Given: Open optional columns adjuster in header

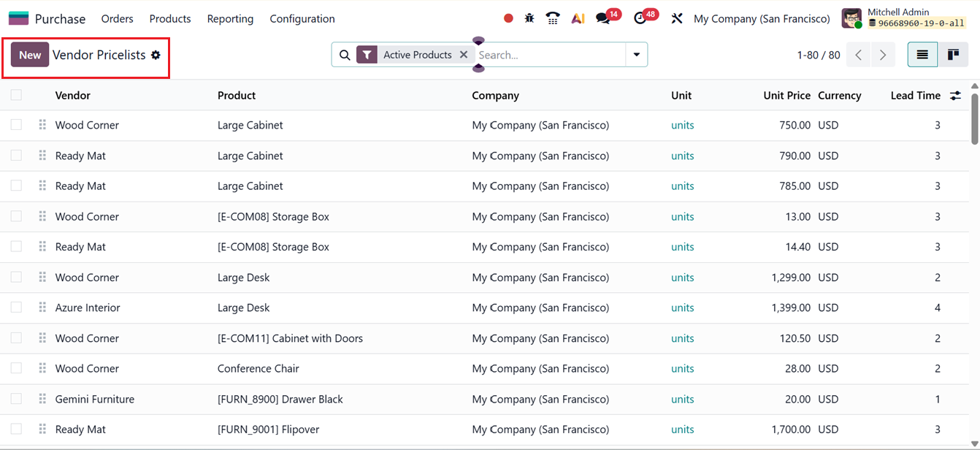Looking at the screenshot, I should pos(955,96).
